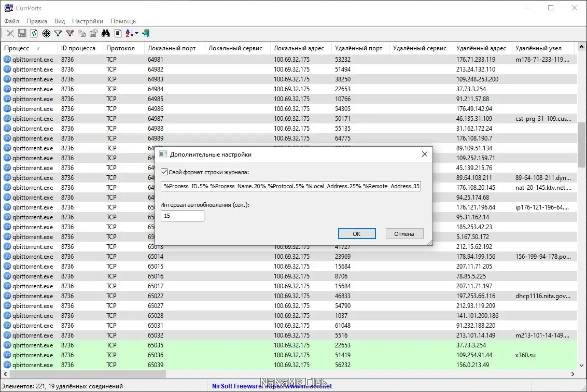
Task: Click qbittorrent icon in row with port 65039
Action: [7, 365]
